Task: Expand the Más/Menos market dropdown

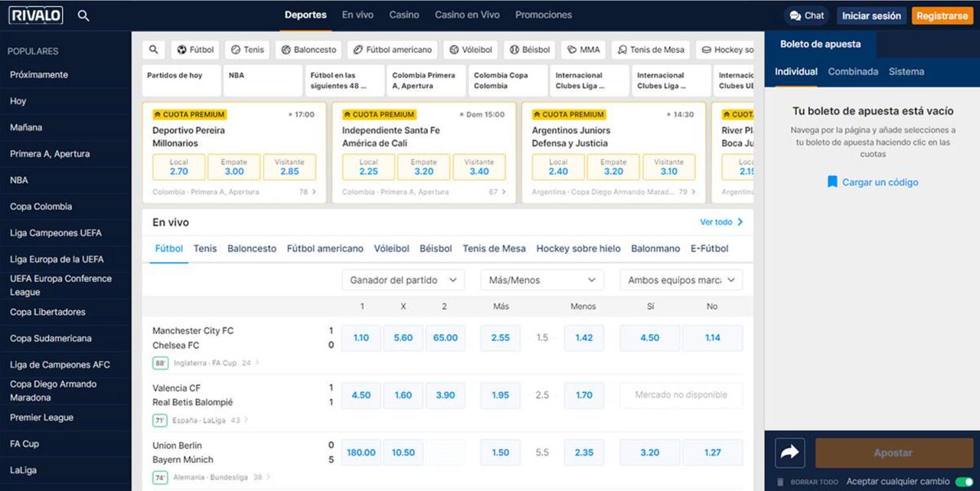Action: point(541,280)
